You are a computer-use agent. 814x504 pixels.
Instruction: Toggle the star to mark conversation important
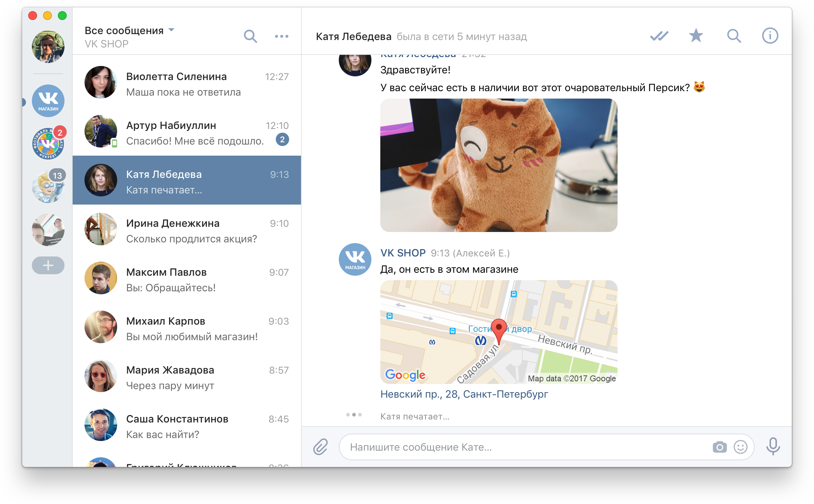[x=696, y=36]
